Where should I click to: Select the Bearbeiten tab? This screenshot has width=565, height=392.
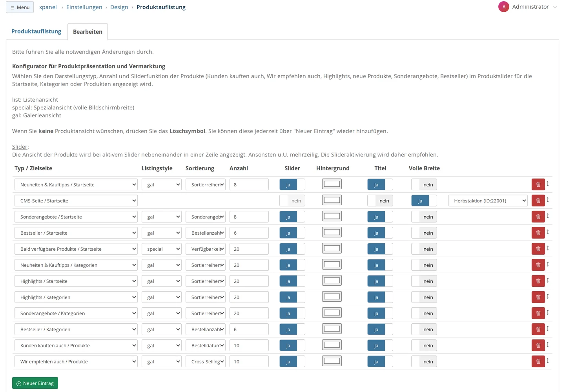point(87,32)
